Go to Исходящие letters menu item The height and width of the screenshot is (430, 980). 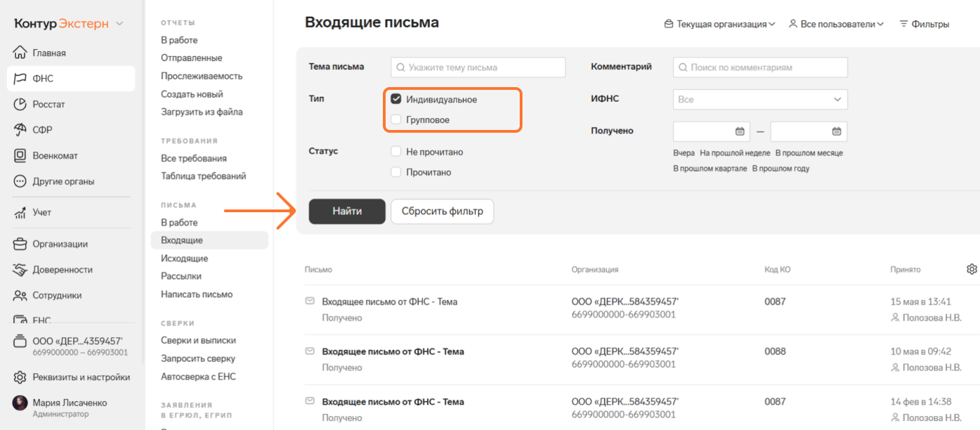click(x=185, y=259)
